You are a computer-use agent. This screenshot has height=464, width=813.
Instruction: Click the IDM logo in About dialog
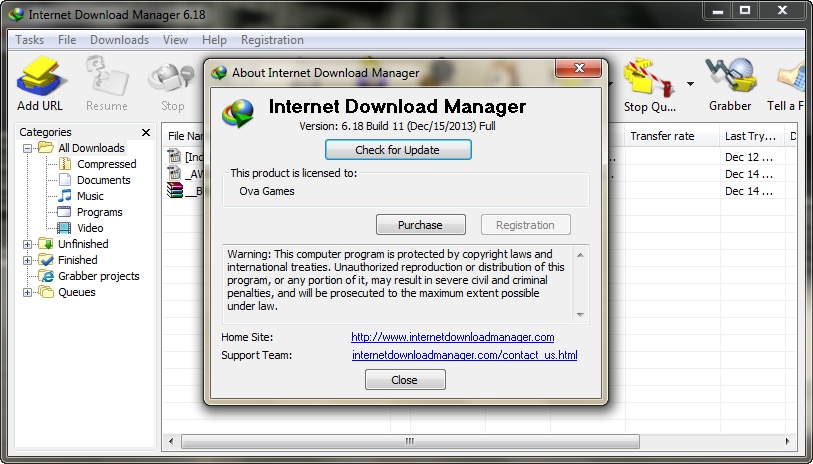point(238,113)
